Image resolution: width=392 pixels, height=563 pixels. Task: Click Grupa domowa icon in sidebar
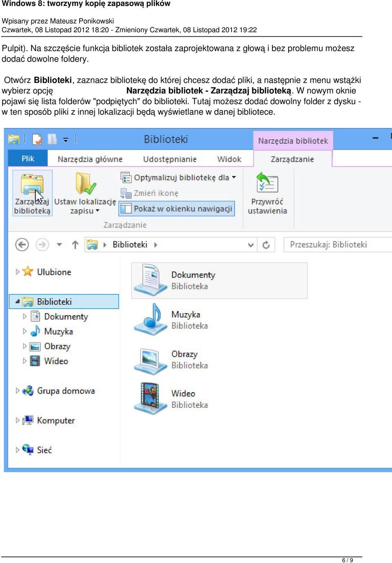point(28,391)
